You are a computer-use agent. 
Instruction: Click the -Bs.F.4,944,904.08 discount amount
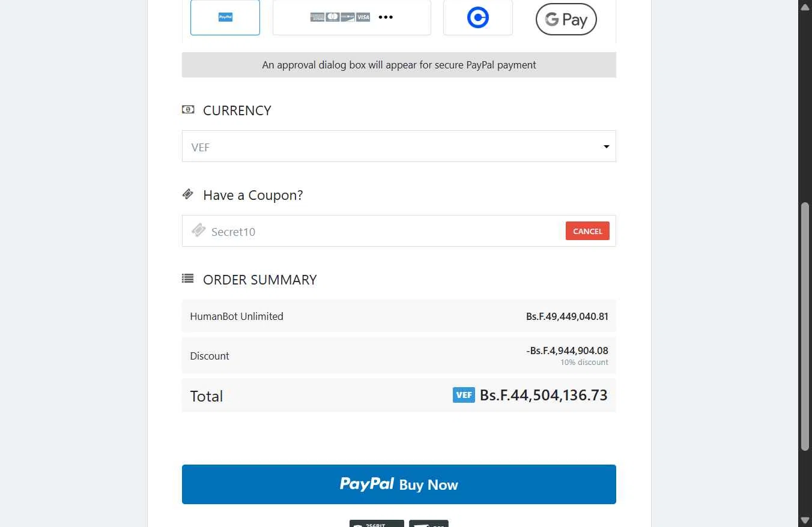(567, 351)
